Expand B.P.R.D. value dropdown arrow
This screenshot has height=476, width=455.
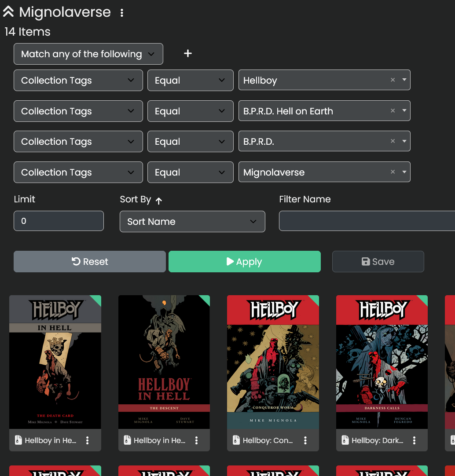[404, 141]
